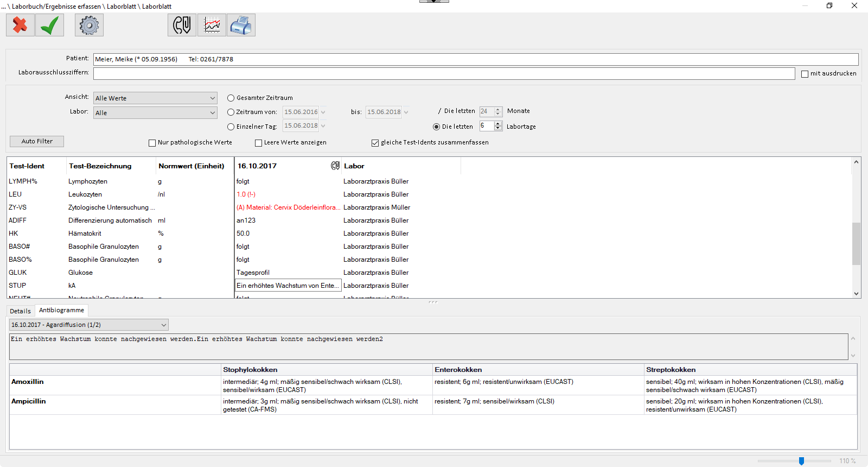The image size is (868, 467).
Task: Click the Amoxillin row label
Action: pyautogui.click(x=28, y=382)
